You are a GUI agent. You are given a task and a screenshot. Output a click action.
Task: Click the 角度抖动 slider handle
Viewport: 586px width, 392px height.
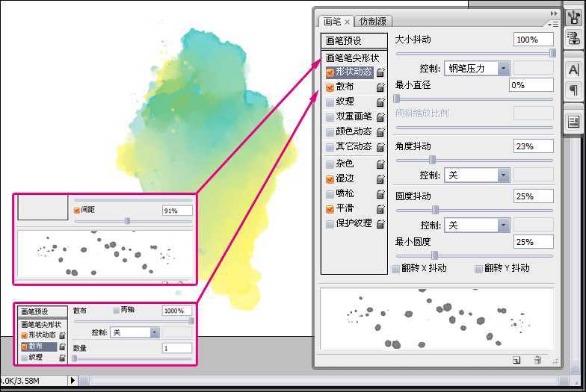pyautogui.click(x=432, y=160)
